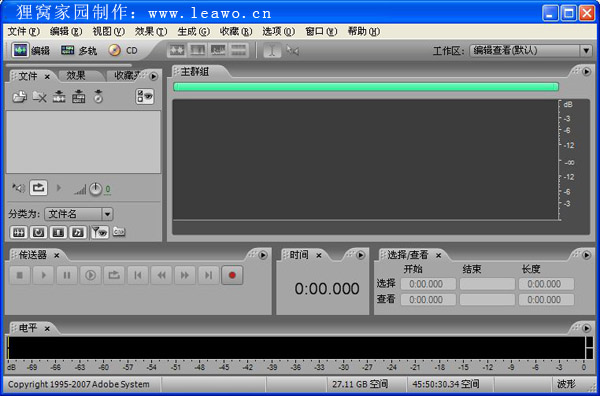This screenshot has height=396, width=600.
Task: Toggle the third file-type filter button under 分类为
Action: pyautogui.click(x=58, y=232)
